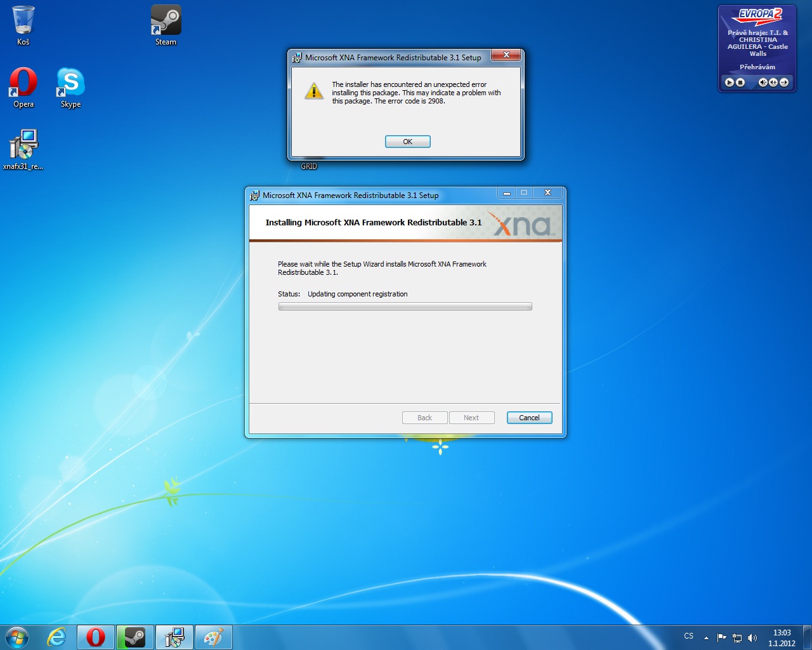Screen dimensions: 812x650
Task: Click OK in the error 2908 dialog
Action: coord(407,142)
